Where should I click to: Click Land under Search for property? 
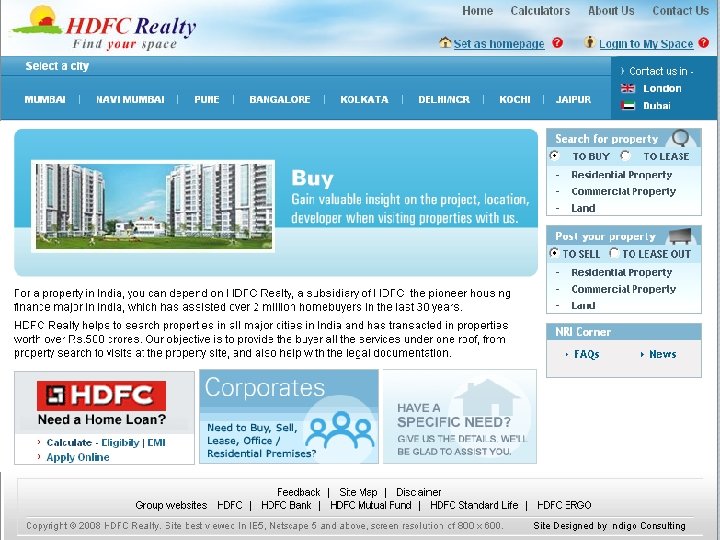coord(583,208)
